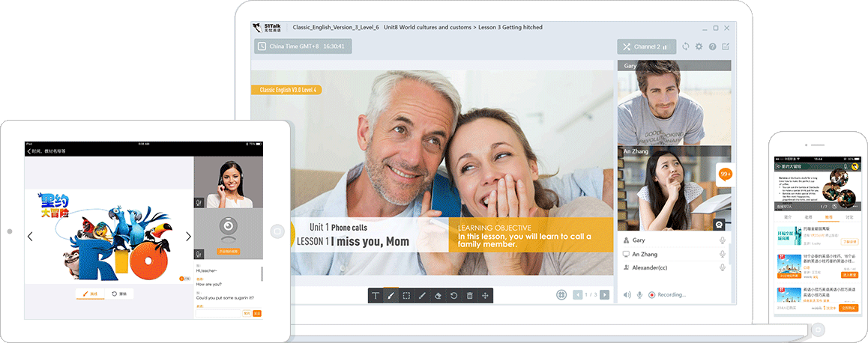The image size is (868, 343).
Task: Select the Text tool in drawing toolbar
Action: coord(376,296)
